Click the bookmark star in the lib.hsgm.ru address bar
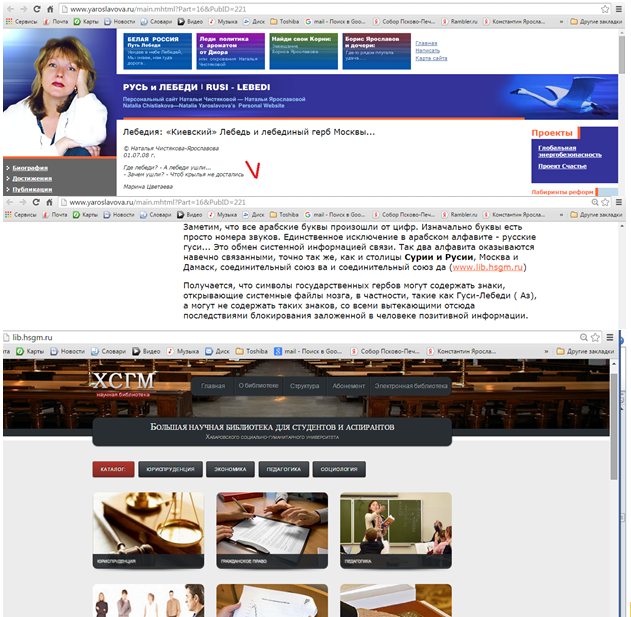 pyautogui.click(x=595, y=337)
